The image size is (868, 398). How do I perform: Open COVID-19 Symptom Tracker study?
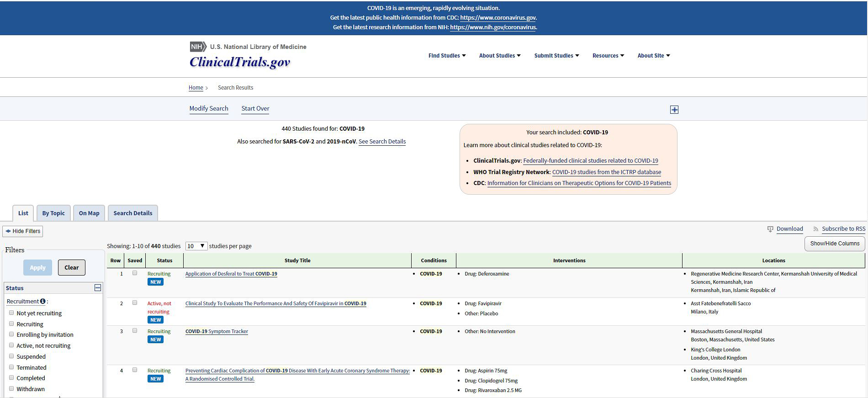pos(217,331)
